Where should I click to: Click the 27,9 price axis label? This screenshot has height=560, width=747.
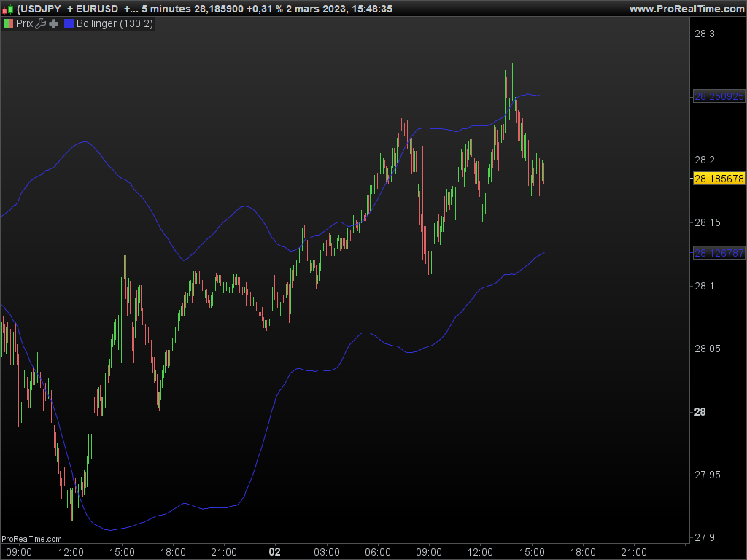(x=705, y=537)
